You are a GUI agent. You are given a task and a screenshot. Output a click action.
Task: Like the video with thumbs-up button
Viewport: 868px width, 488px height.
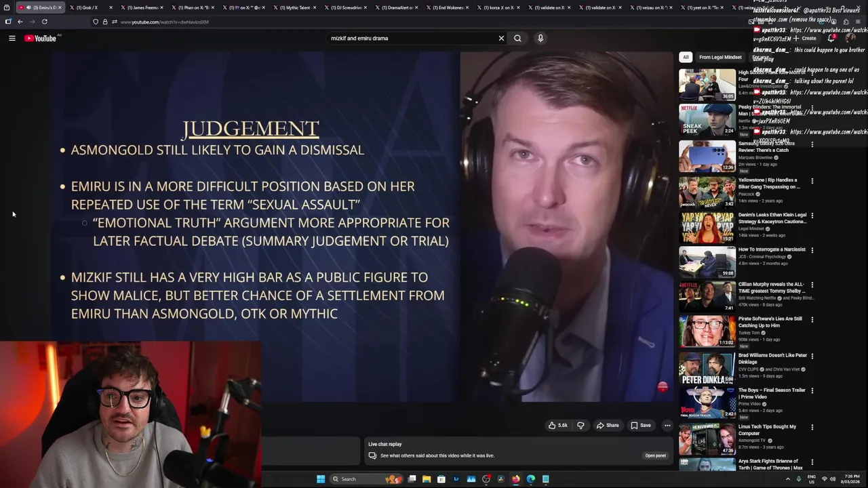558,426
